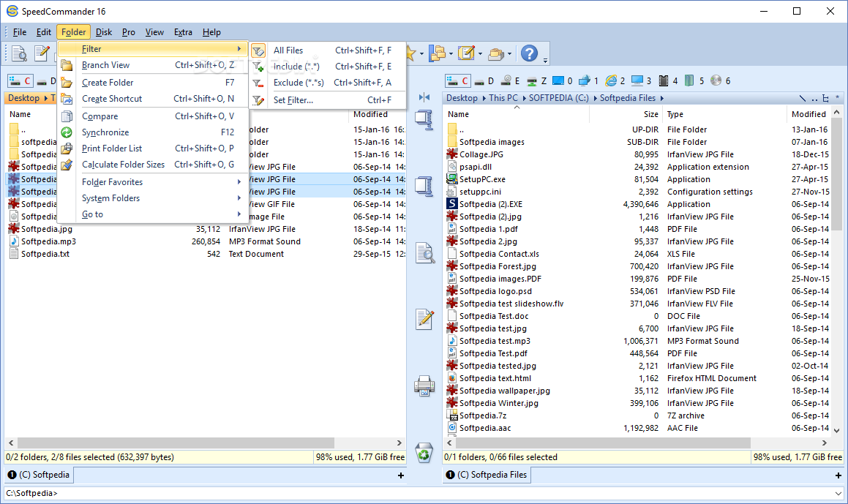The width and height of the screenshot is (848, 504).
Task: Open blue desktop location 0
Action: pos(563,81)
